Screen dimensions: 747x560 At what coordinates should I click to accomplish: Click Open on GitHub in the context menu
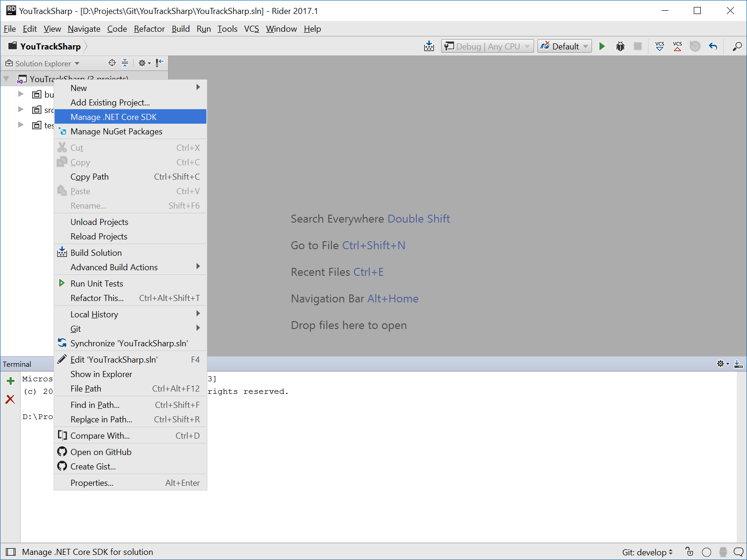pyautogui.click(x=131, y=452)
